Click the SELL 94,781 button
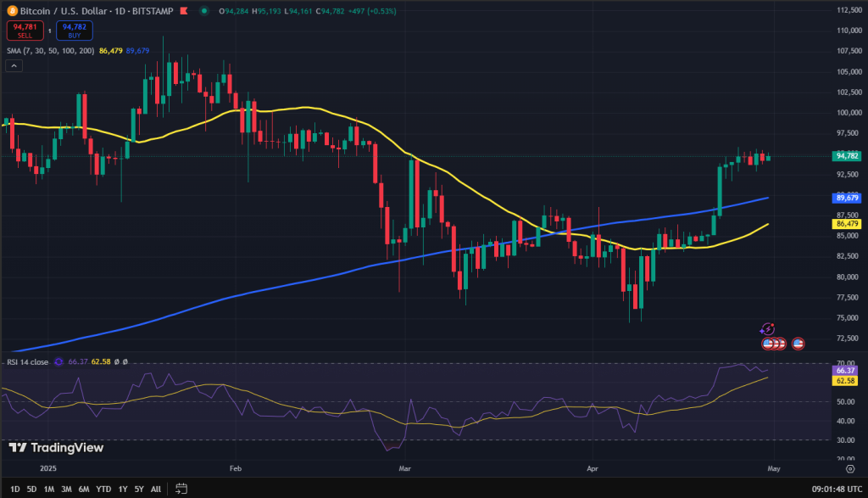Image resolution: width=868 pixels, height=498 pixels. pos(25,31)
